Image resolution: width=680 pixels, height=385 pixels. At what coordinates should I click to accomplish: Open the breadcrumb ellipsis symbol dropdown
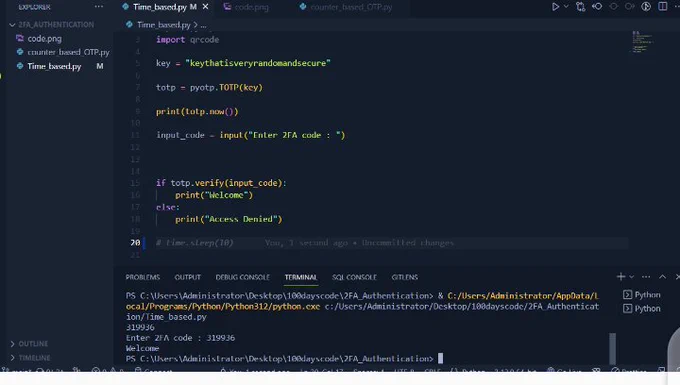(203, 25)
